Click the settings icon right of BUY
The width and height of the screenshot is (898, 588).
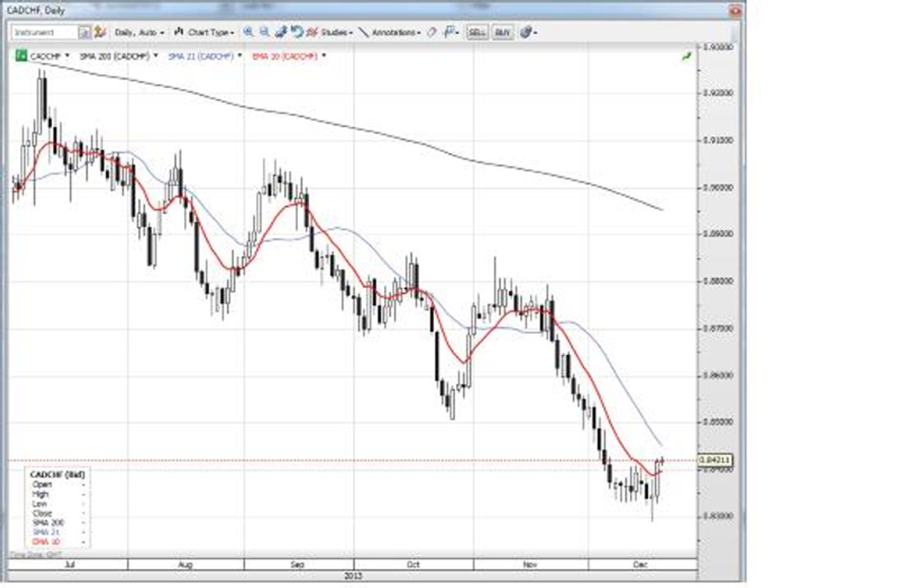[525, 32]
